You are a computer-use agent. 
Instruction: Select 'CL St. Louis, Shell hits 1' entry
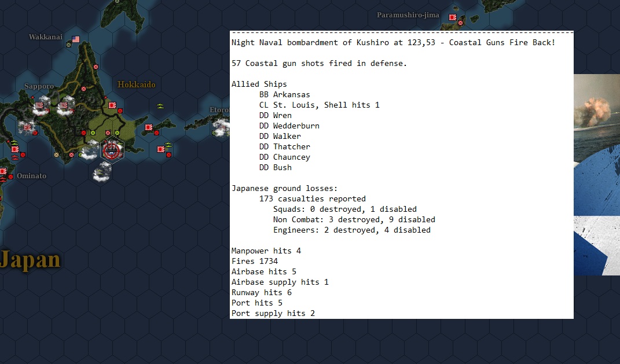pos(319,105)
